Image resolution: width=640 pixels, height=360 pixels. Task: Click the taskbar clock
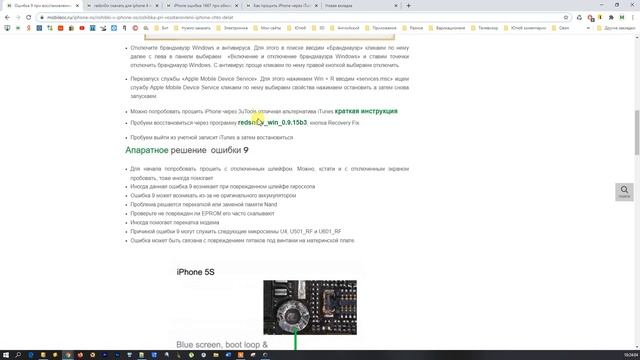(x=631, y=355)
